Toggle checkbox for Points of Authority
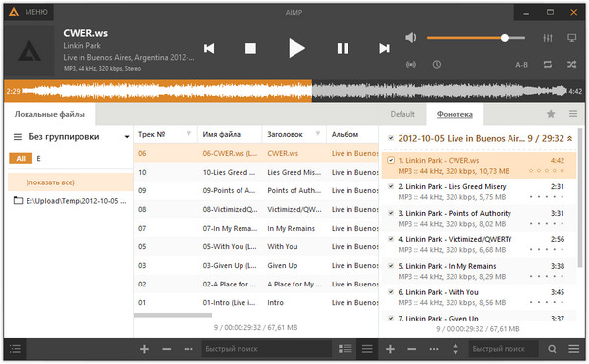Screen dimensions: 589x364 [391, 213]
